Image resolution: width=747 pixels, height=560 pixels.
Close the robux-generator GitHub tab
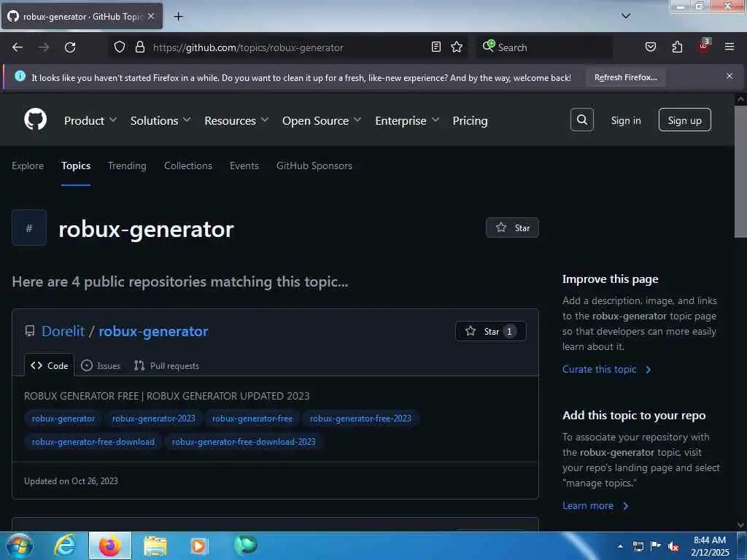(x=151, y=16)
